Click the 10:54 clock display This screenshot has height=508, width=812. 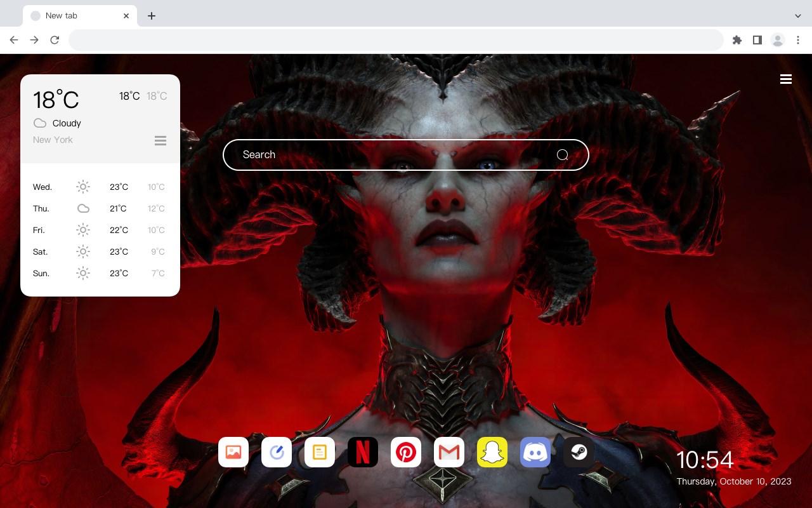(x=705, y=460)
